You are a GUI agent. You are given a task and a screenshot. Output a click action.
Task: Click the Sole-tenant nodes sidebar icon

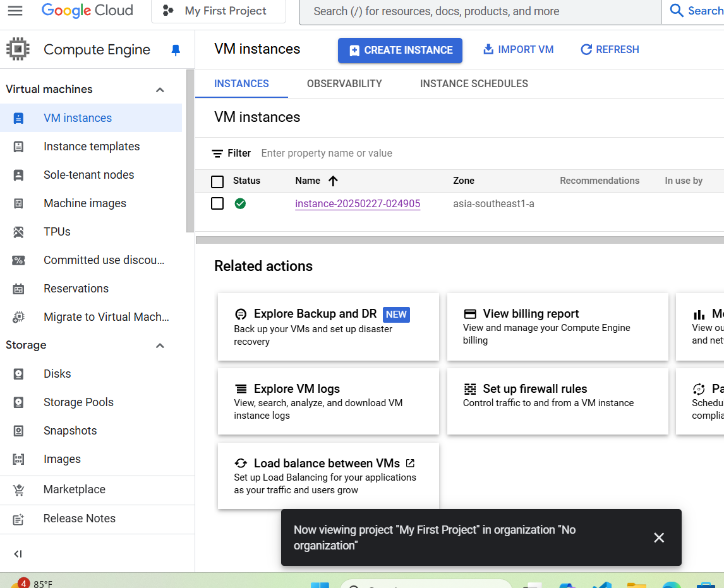[x=18, y=176]
